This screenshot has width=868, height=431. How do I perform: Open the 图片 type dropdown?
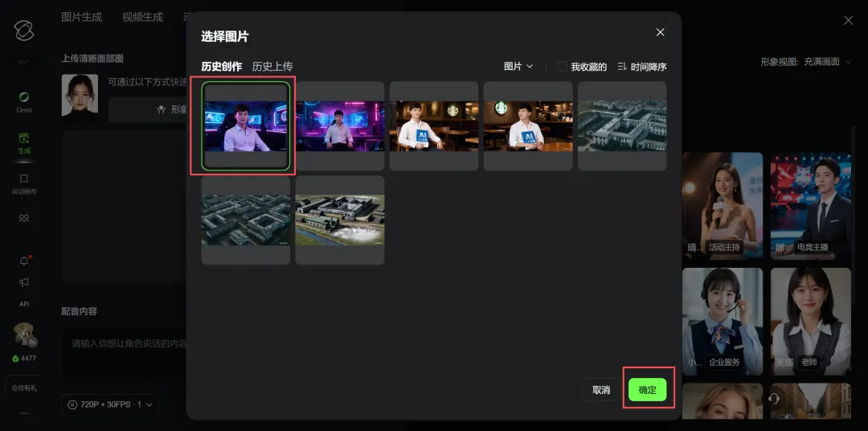click(x=518, y=67)
